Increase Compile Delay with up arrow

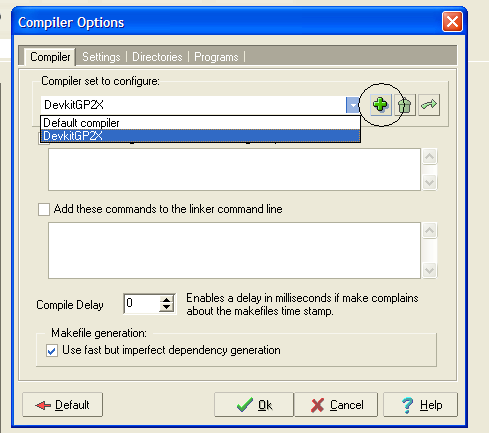(x=166, y=300)
